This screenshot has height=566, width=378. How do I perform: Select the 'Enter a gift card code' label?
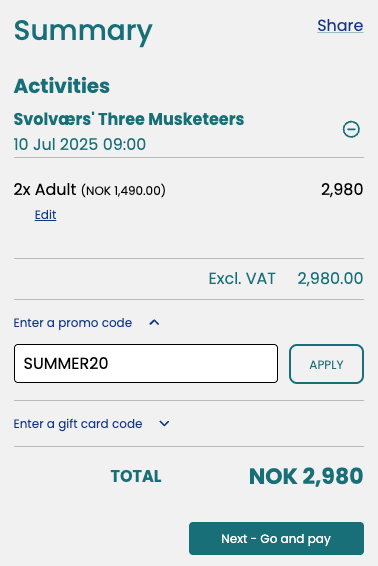[78, 424]
